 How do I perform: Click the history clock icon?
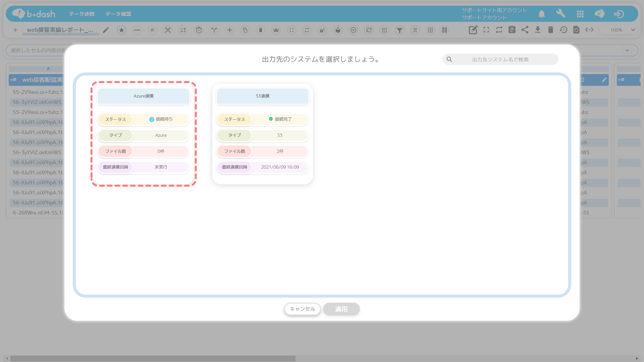(x=563, y=30)
